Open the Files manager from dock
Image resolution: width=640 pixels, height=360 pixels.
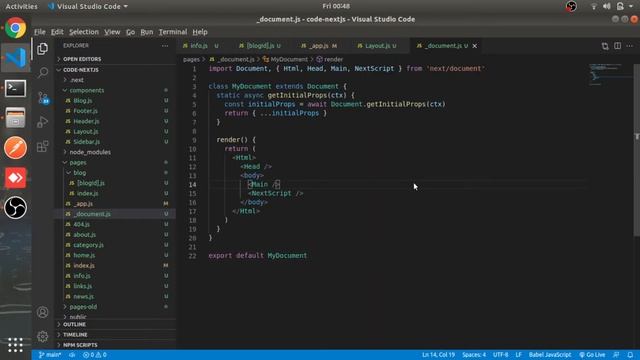16,118
